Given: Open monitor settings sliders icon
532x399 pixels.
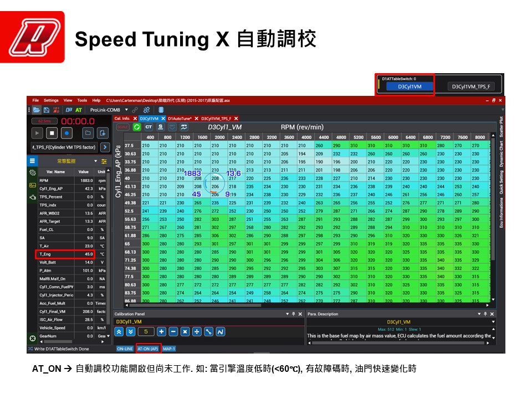Looking at the screenshot, I should coord(104,161).
